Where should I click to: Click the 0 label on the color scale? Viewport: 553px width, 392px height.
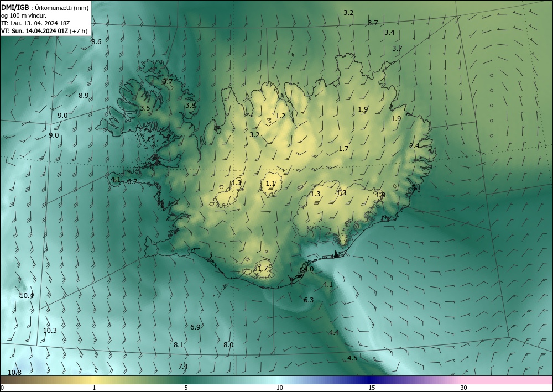tap(2, 388)
